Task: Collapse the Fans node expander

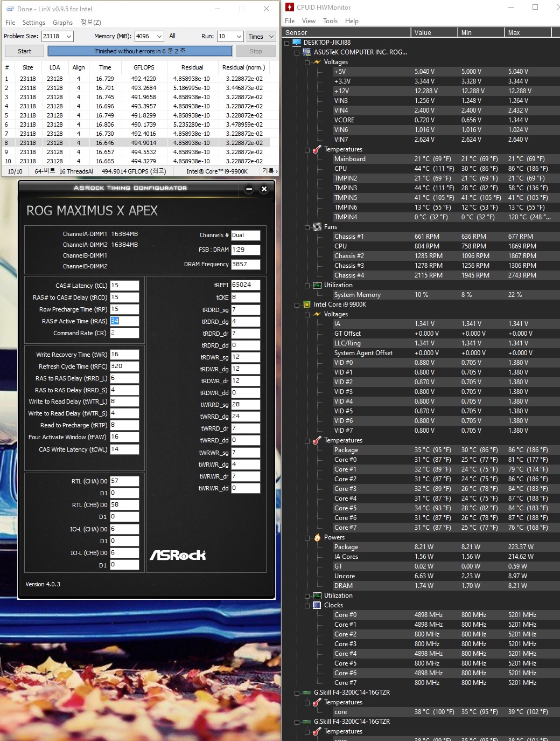Action: [x=307, y=227]
